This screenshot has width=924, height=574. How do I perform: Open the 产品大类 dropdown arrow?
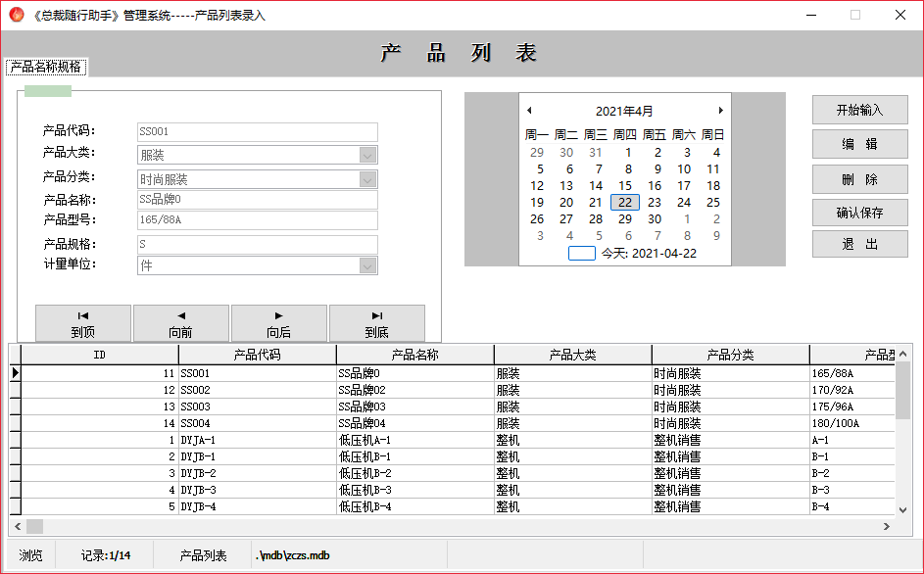click(367, 156)
